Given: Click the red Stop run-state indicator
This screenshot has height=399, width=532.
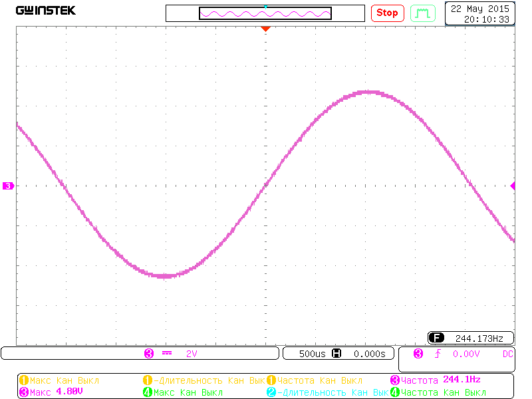Looking at the screenshot, I should tap(387, 13).
